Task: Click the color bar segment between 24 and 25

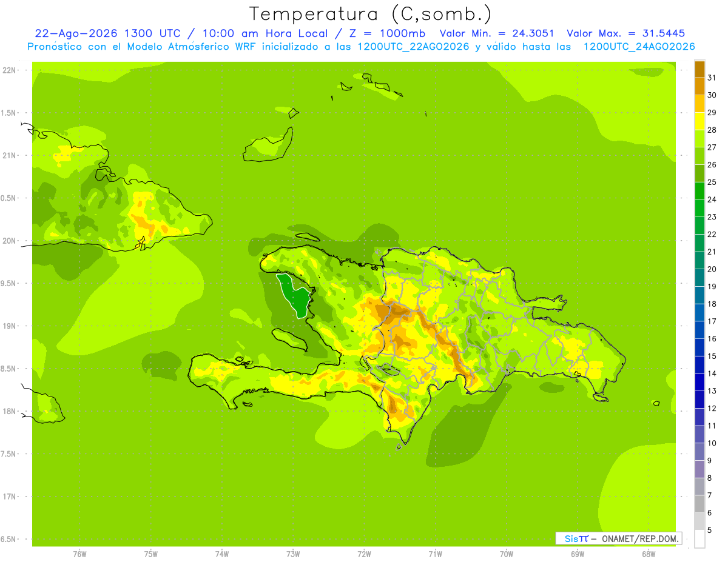Action: point(699,191)
